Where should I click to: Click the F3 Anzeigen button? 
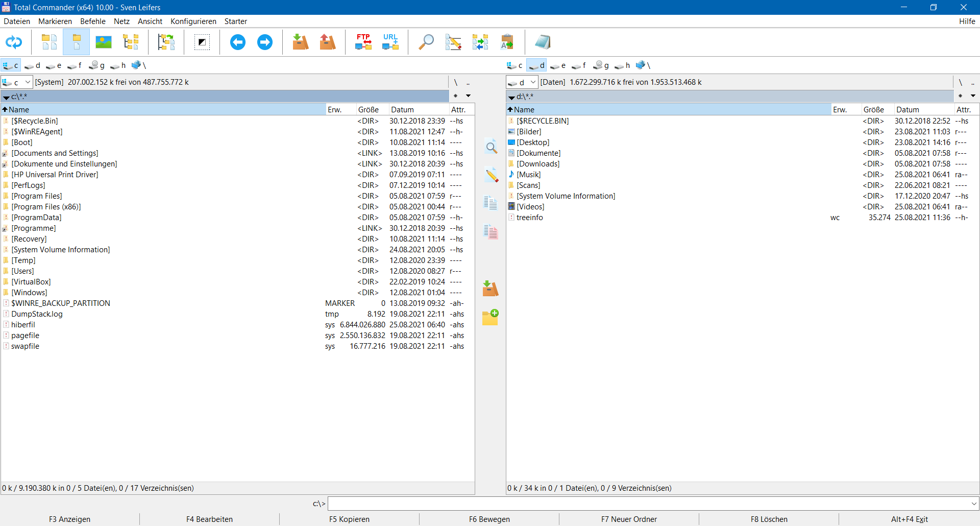pyautogui.click(x=70, y=519)
